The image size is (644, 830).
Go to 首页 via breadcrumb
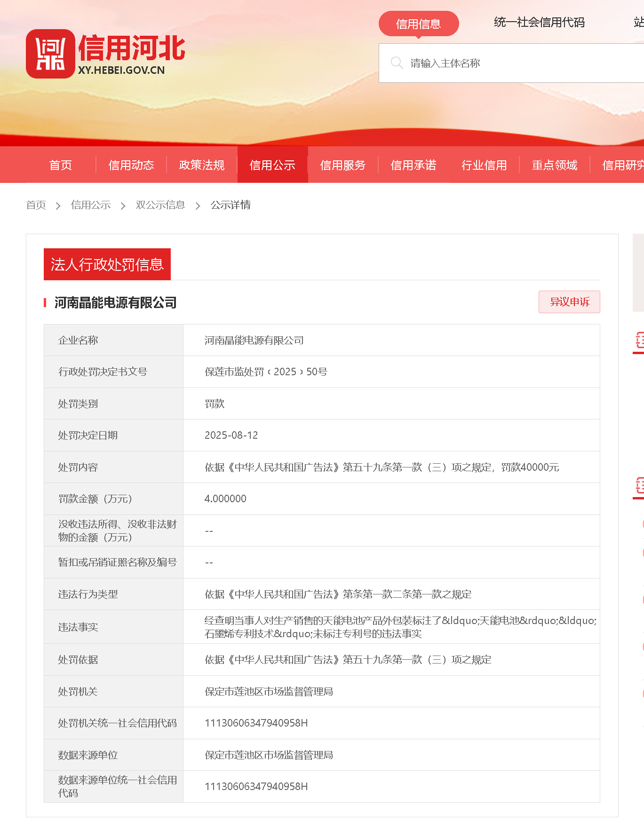tap(36, 205)
